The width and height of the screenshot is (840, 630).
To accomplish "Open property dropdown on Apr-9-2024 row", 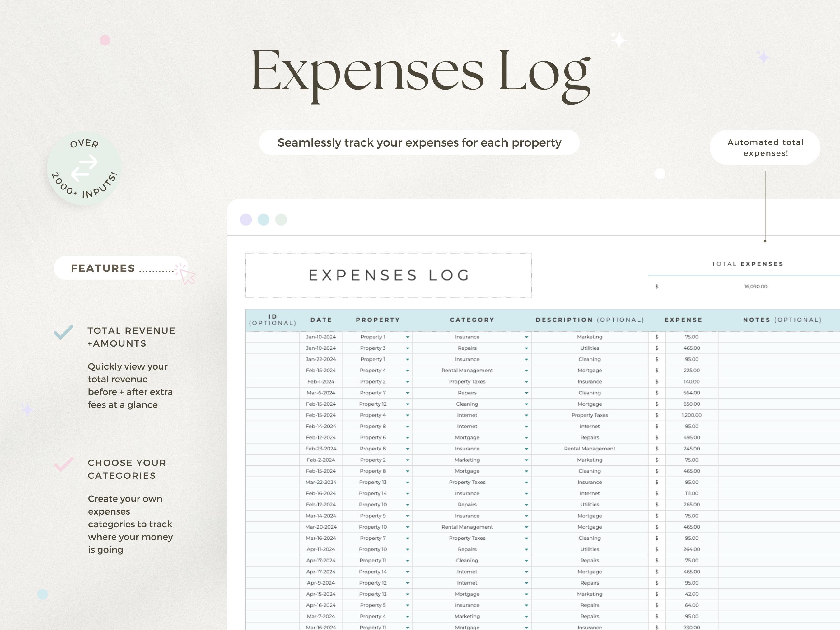I will (x=408, y=583).
